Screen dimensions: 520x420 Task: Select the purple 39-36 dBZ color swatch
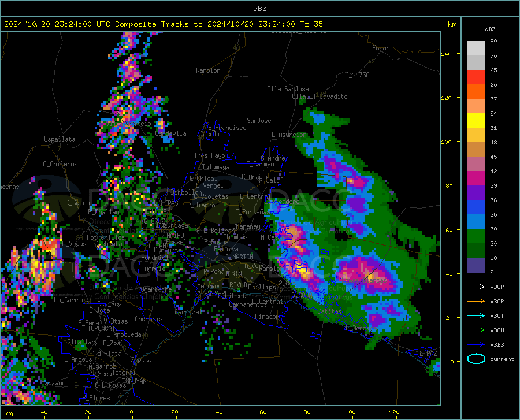[x=476, y=193]
